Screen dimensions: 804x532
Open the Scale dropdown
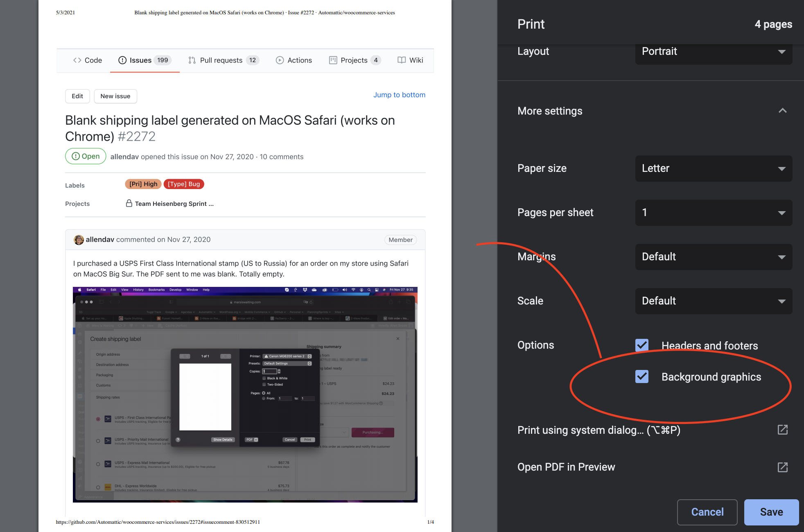(714, 301)
